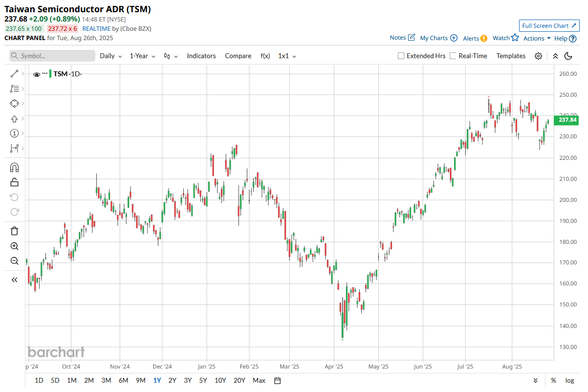Screen dimensions: 588x392
Task: Open TSM series options ellipsis
Action: point(45,73)
